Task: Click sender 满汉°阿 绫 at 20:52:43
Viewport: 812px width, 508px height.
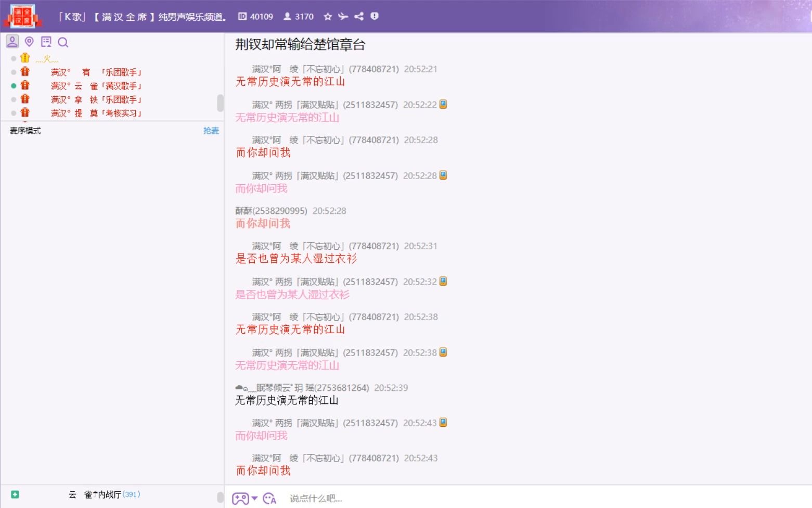Action: [x=325, y=459]
